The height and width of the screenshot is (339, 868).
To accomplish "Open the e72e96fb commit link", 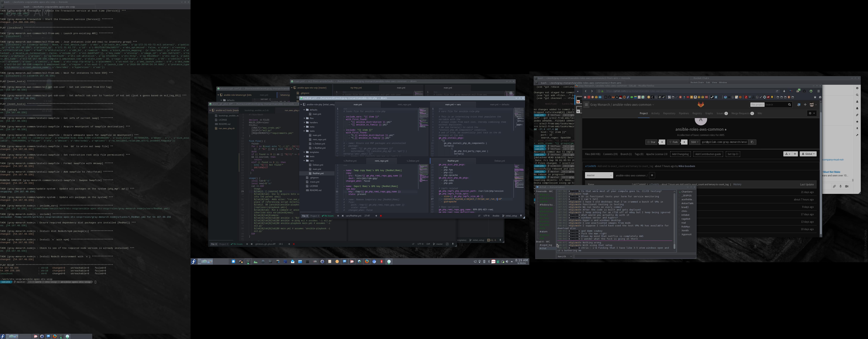I will click(590, 166).
